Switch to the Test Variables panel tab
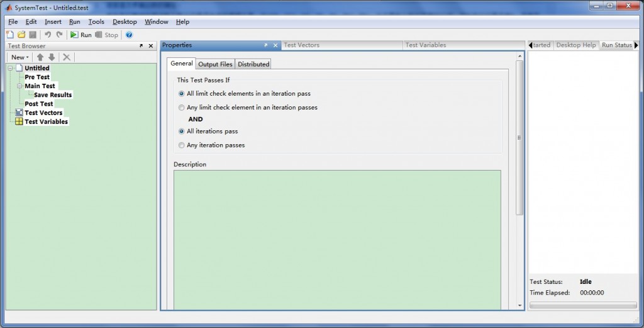Screen dimensions: 644x328 464,45
